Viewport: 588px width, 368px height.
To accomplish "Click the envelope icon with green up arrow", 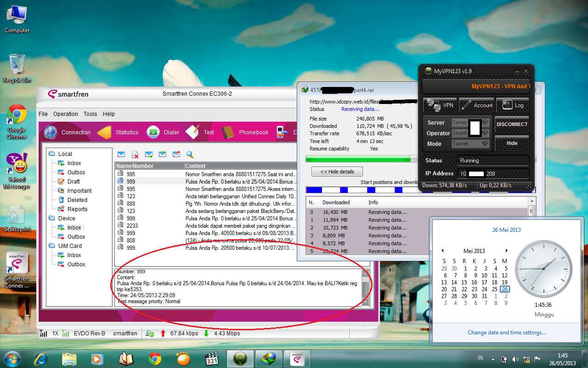I will coord(163,155).
